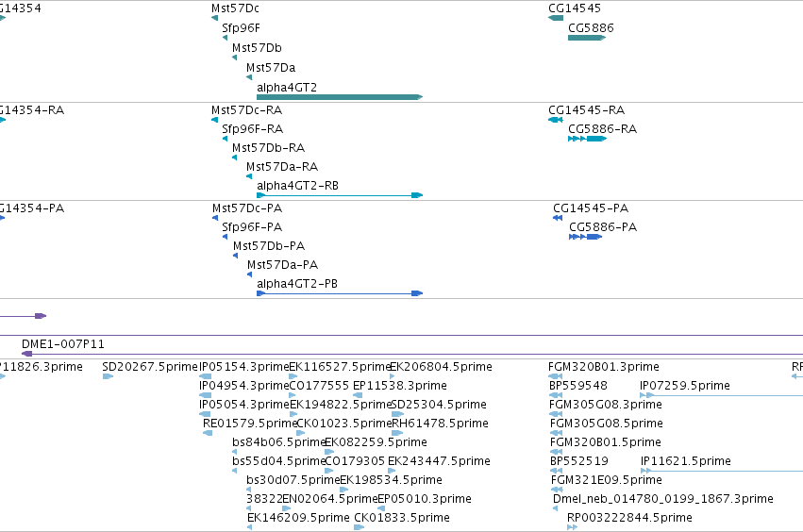Image resolution: width=803 pixels, height=532 pixels.
Task: Select the alpha4GT2 gene bar
Action: [340, 97]
